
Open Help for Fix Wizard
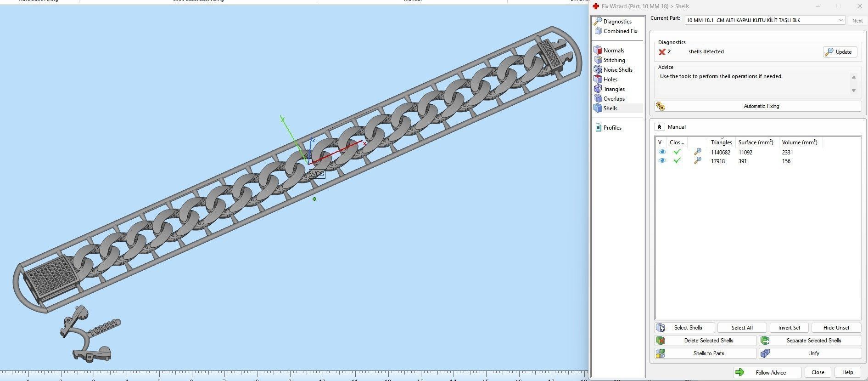coord(848,372)
